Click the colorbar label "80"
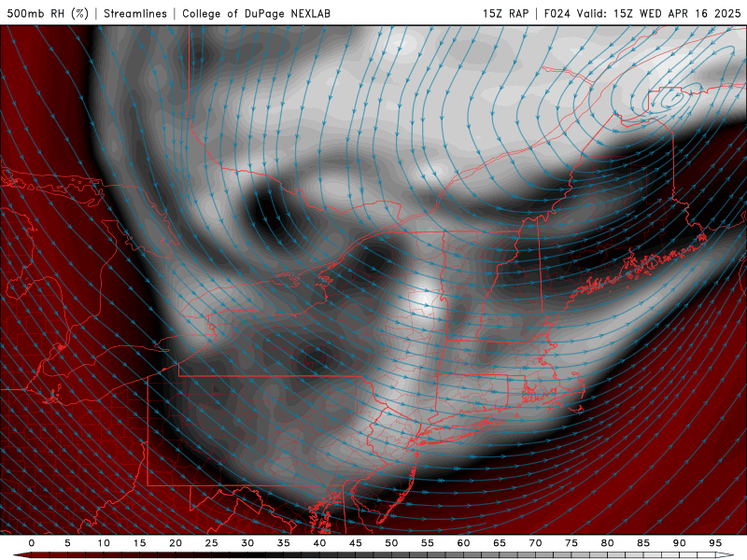 (607, 543)
